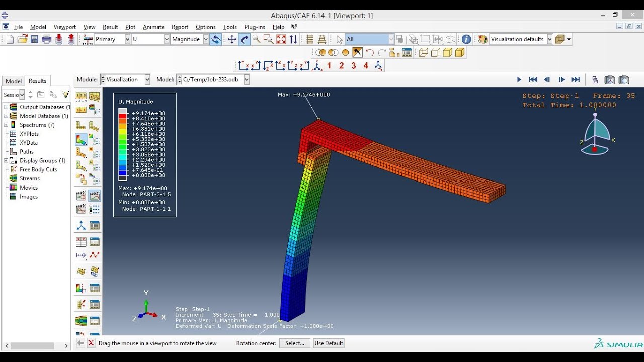Click the Plot contours on deformed shape icon

coord(81,139)
